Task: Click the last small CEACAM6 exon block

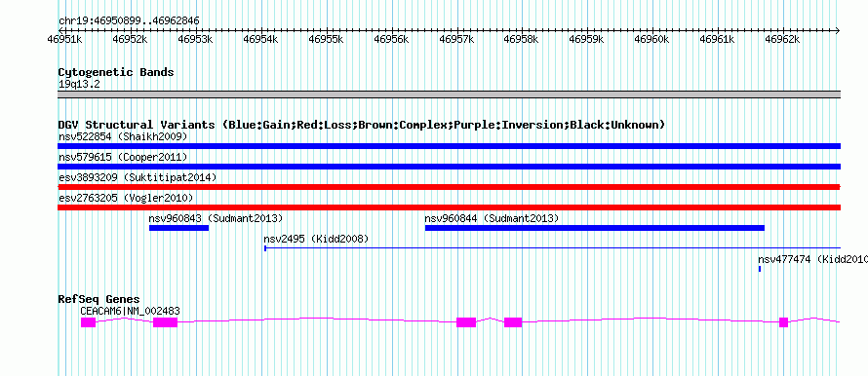Action: [783, 322]
